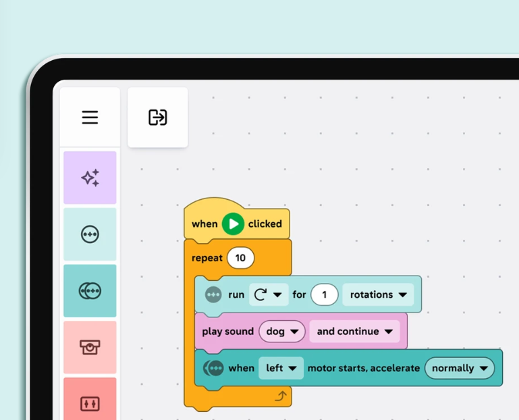Select the pink light block category

click(90, 347)
